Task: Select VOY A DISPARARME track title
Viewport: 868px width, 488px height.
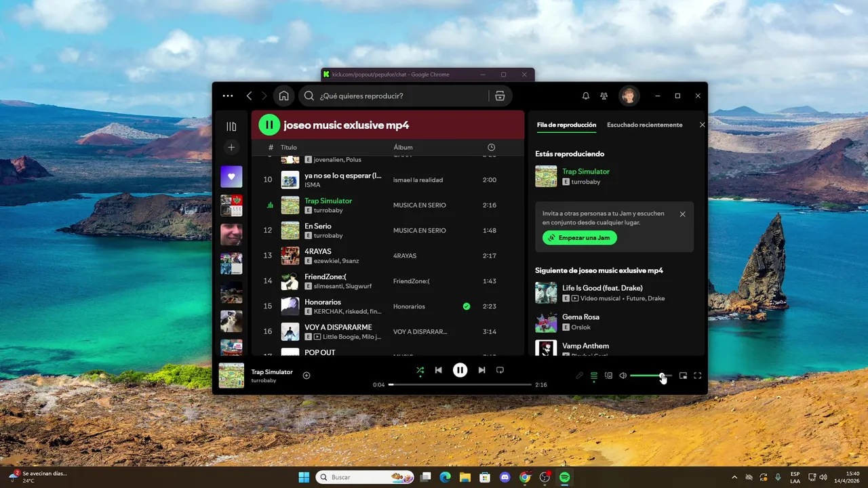Action: (x=338, y=327)
